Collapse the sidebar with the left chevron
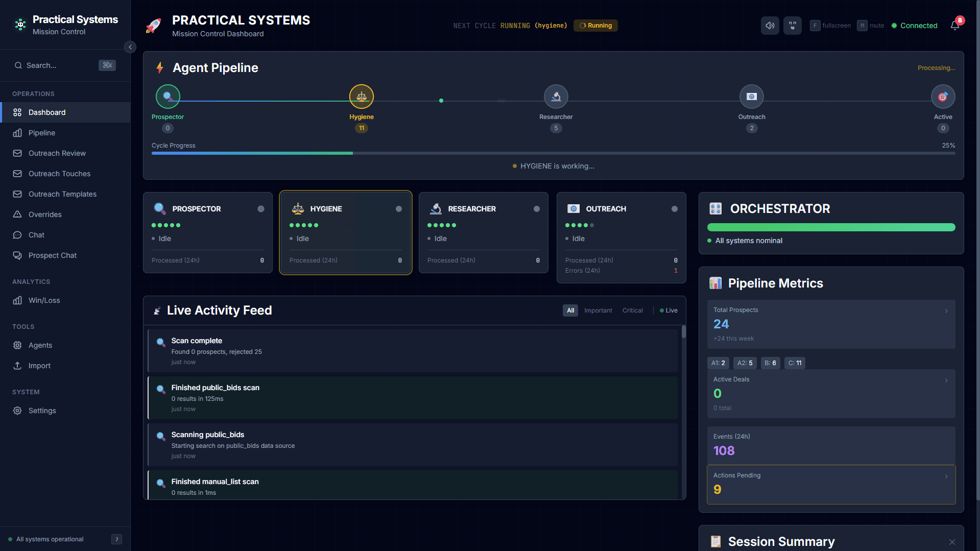980x551 pixels. point(130,47)
